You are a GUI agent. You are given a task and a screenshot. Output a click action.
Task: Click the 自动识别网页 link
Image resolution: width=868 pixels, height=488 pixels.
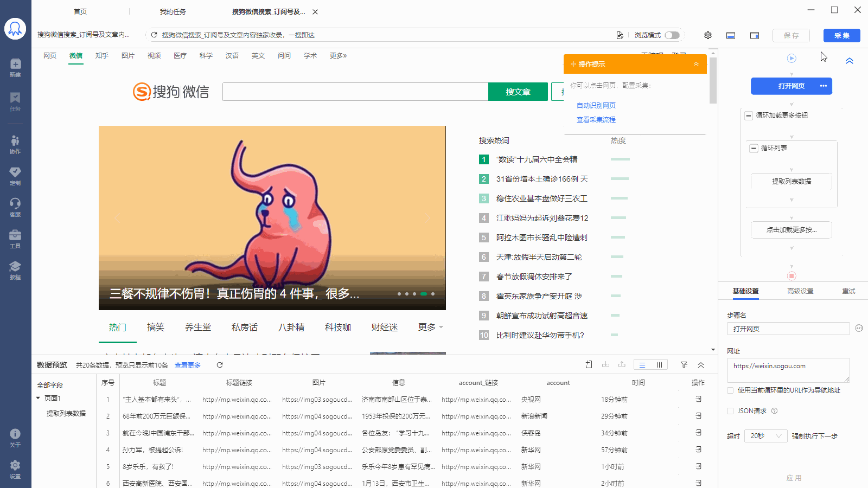pyautogui.click(x=596, y=105)
